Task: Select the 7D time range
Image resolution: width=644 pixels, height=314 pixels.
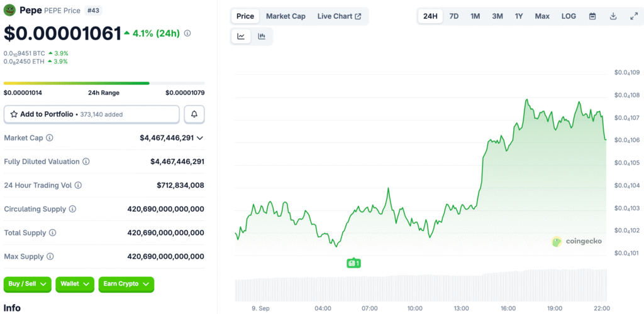Action: (454, 16)
